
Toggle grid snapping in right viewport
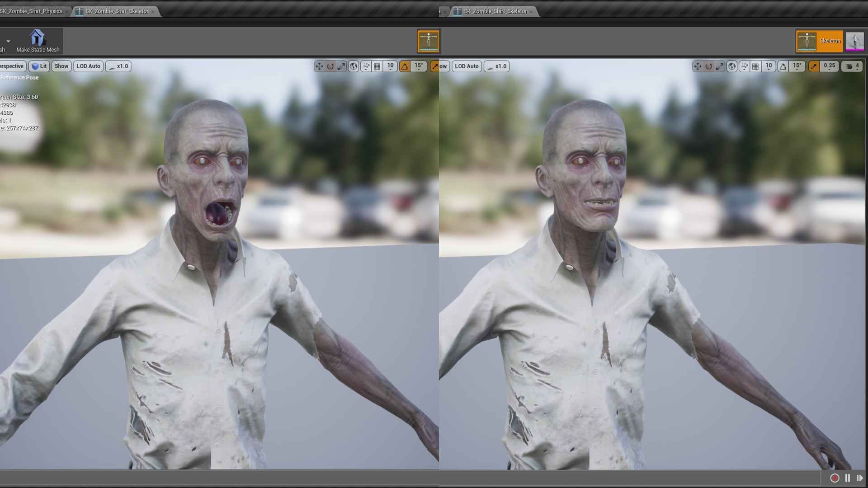[x=755, y=66]
